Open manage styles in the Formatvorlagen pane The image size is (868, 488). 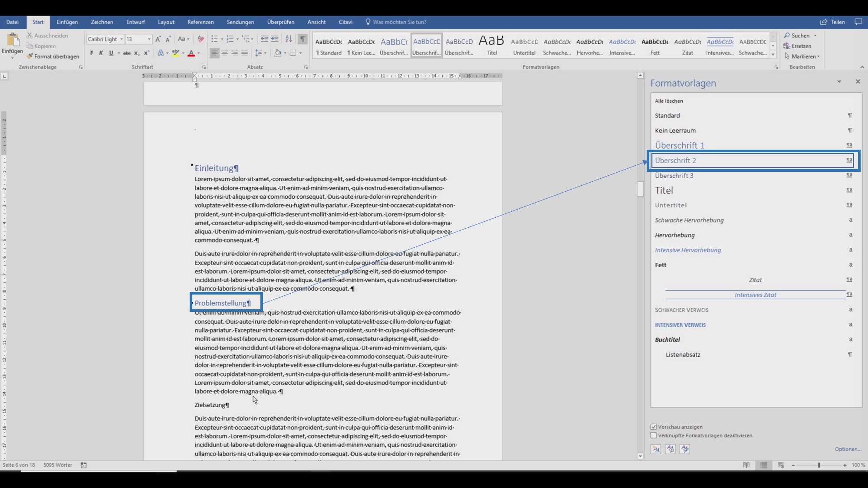(x=685, y=449)
